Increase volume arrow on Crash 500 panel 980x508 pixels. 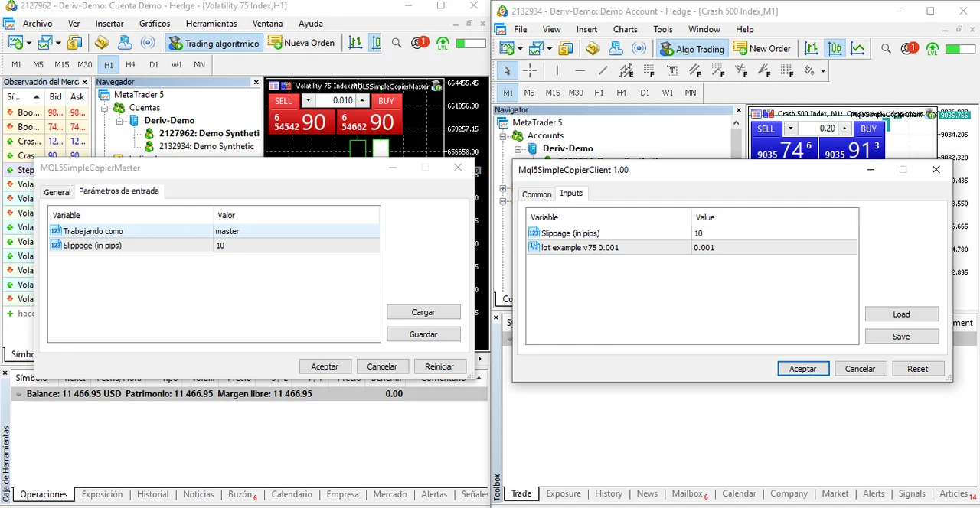845,129
